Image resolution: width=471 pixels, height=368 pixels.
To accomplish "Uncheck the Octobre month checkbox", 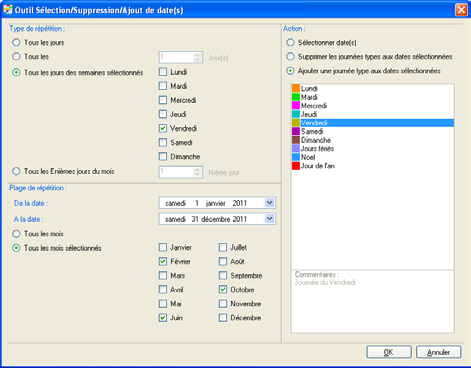I will (x=223, y=290).
